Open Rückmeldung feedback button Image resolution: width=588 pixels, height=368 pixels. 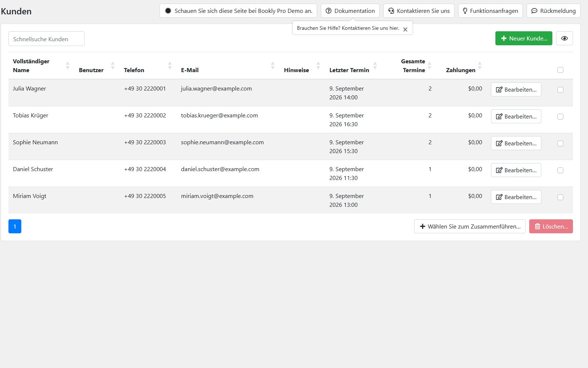click(553, 11)
